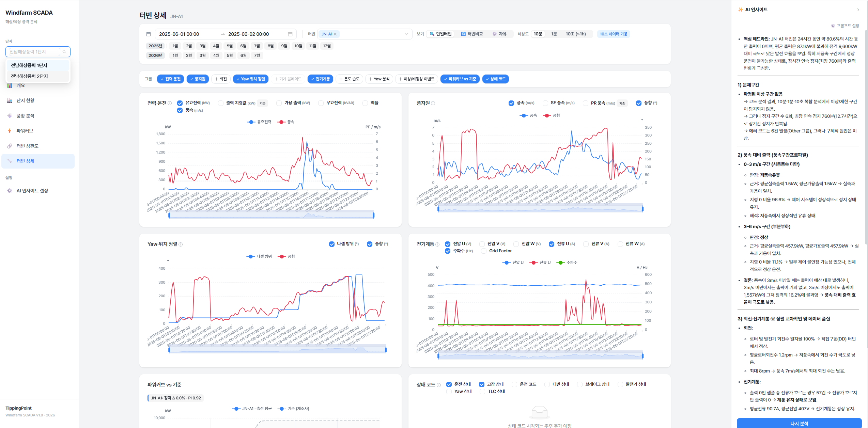Viewport: 868px width, 428px height.
Task: Enable Grid Factor checkbox
Action: (484, 251)
